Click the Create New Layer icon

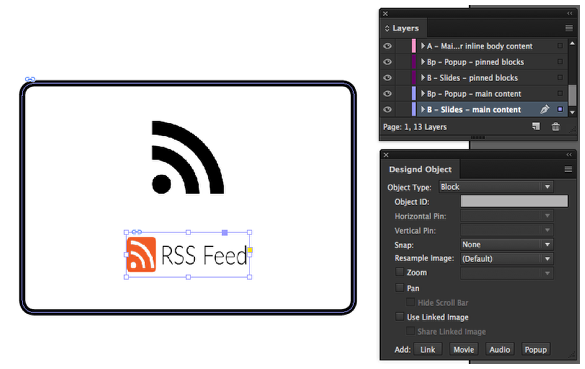click(536, 127)
